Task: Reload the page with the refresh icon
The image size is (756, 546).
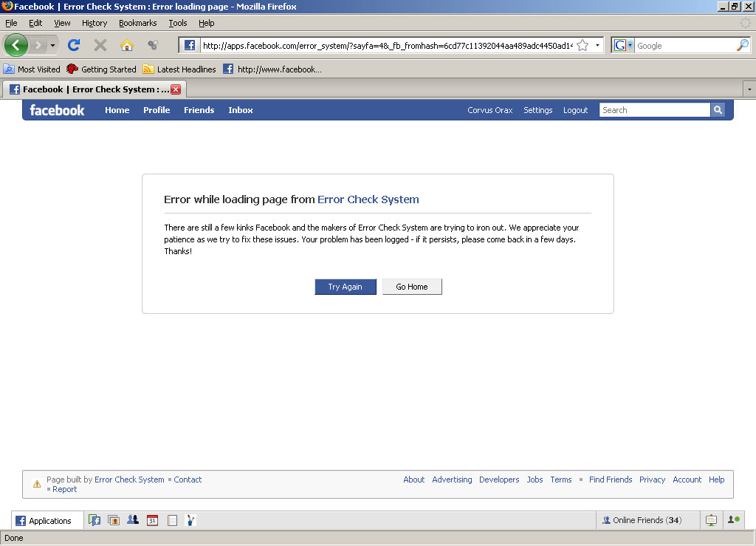Action: coord(74,45)
